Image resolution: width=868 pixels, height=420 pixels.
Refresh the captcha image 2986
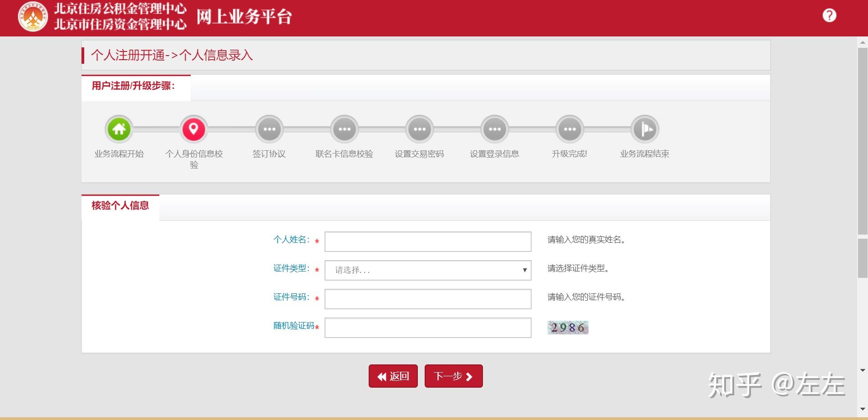coord(568,328)
